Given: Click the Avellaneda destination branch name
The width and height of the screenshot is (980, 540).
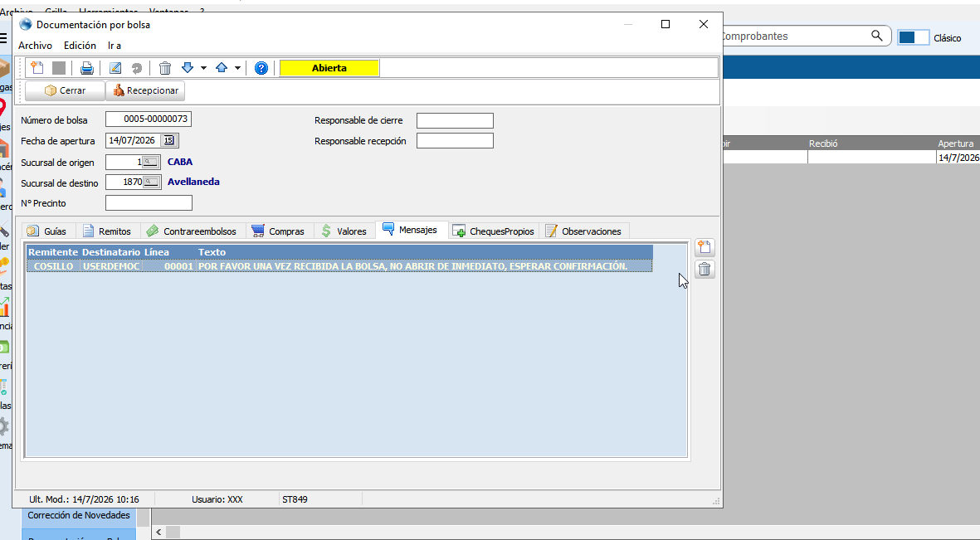Looking at the screenshot, I should [x=193, y=182].
